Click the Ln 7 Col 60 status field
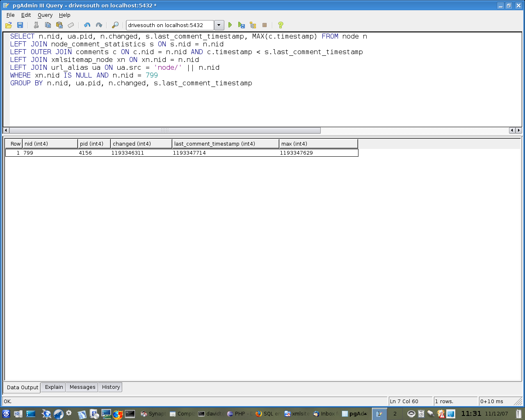 411,401
